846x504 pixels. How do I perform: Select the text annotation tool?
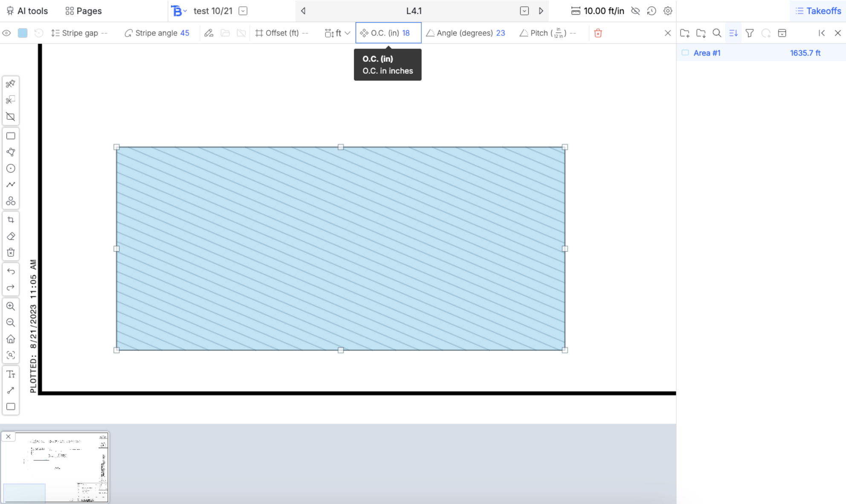tap(11, 374)
